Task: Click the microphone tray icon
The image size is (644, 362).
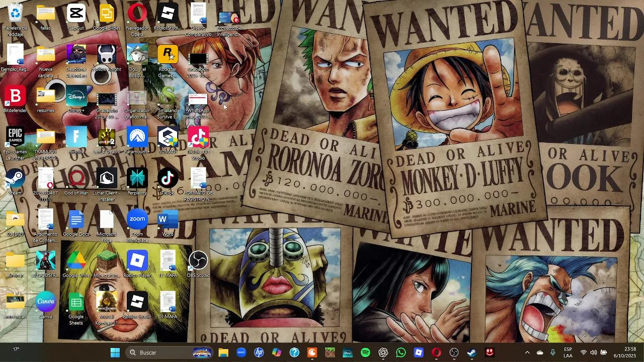Action: pyautogui.click(x=553, y=352)
